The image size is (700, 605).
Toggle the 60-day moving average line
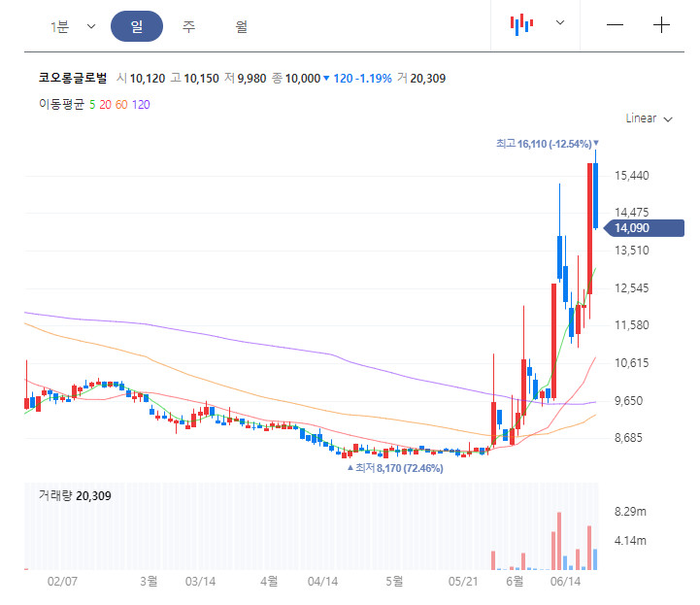[121, 105]
